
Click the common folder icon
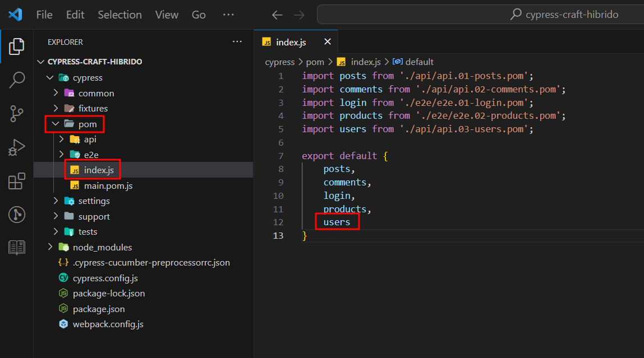click(x=69, y=93)
